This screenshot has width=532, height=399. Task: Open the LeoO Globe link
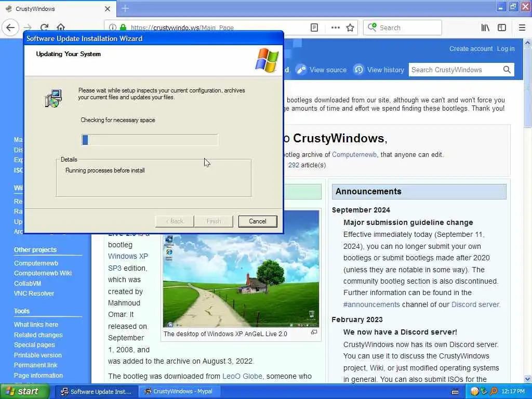pos(242,376)
